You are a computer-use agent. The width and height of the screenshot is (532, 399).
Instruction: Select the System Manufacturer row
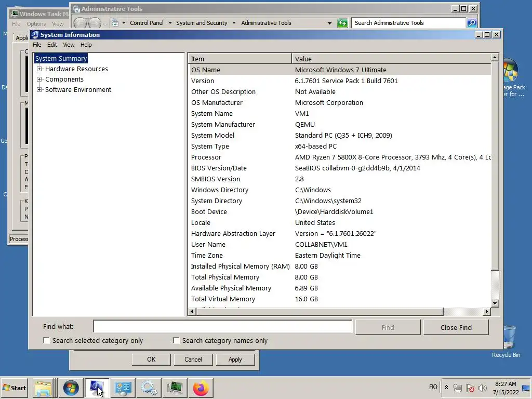[340, 125]
